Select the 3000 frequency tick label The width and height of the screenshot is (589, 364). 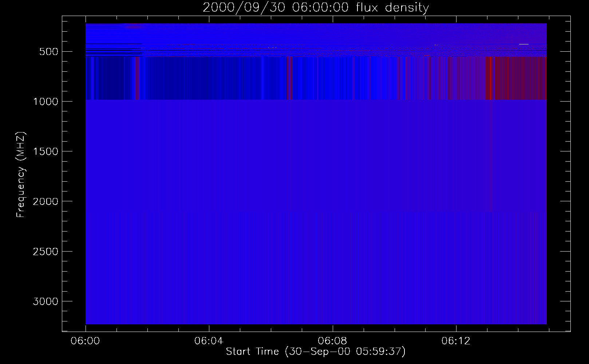[x=46, y=301]
